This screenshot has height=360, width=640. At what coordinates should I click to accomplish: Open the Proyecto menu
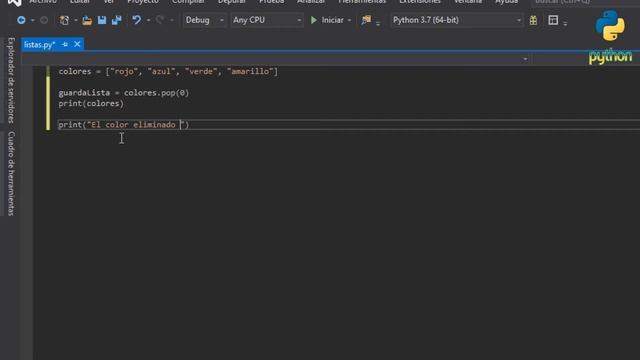click(x=143, y=2)
